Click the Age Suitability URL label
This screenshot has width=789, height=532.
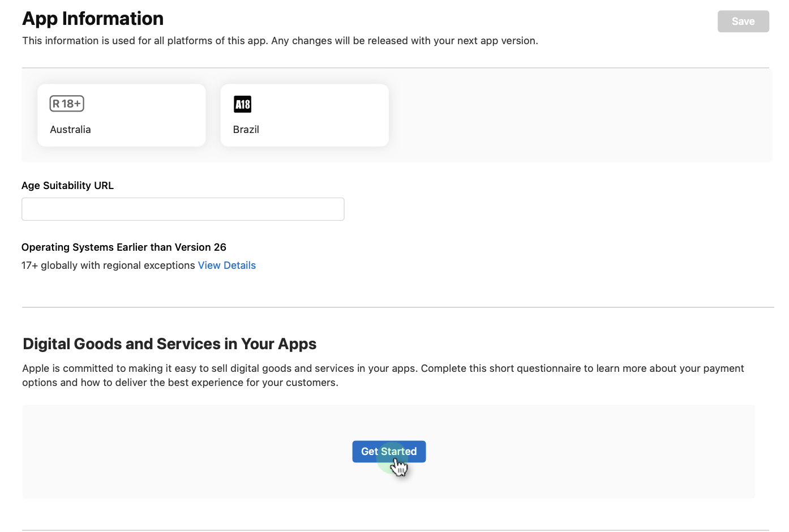[67, 186]
